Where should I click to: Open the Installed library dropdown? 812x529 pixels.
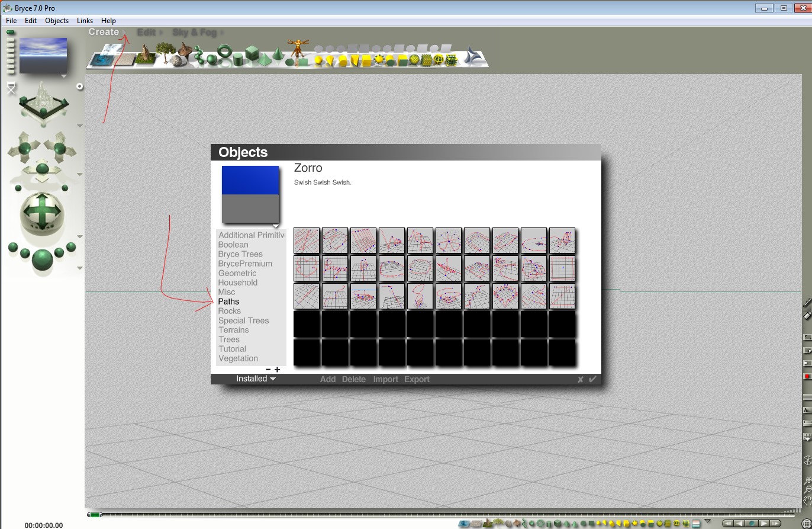pyautogui.click(x=256, y=379)
